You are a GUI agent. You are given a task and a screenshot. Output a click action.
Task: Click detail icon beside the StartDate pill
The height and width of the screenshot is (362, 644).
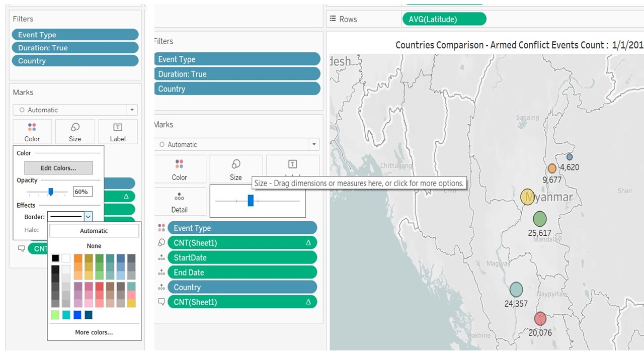click(162, 257)
